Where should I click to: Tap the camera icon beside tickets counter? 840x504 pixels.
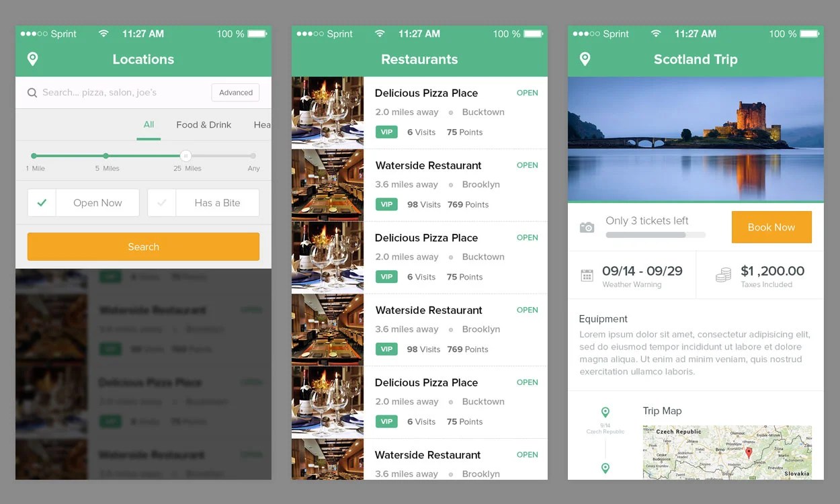pyautogui.click(x=587, y=226)
